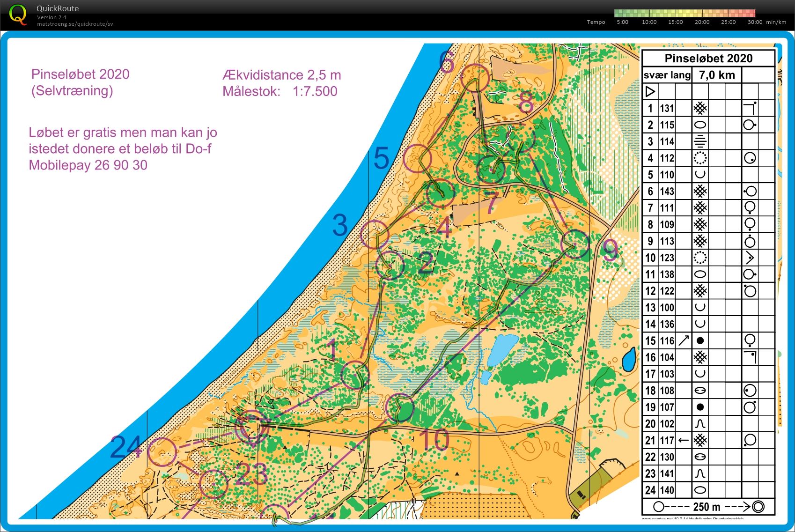
Task: Click control code 143 in row 6
Action: click(667, 192)
